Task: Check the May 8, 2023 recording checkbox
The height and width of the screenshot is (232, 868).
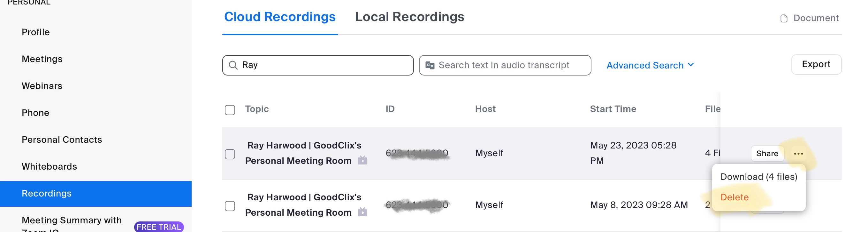Action: pos(230,206)
